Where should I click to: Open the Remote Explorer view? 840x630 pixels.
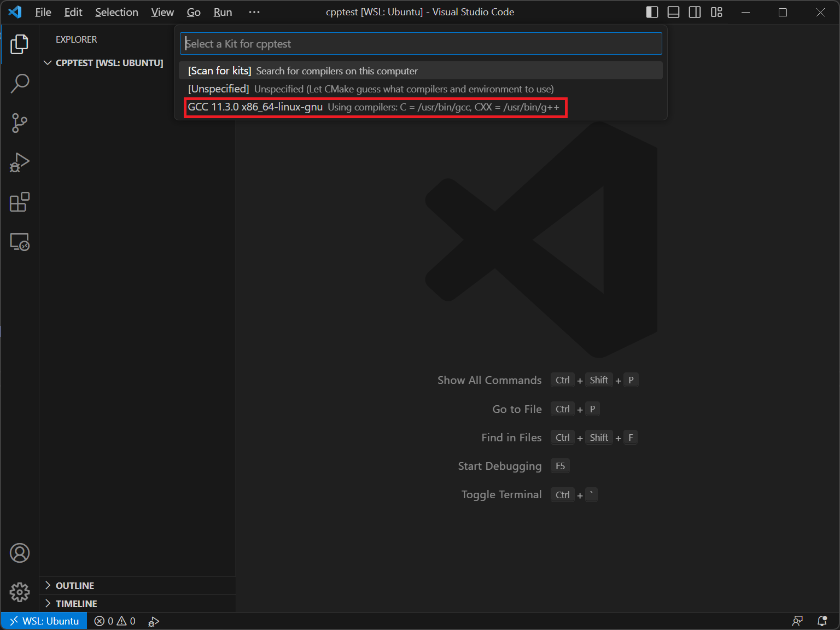pyautogui.click(x=20, y=242)
